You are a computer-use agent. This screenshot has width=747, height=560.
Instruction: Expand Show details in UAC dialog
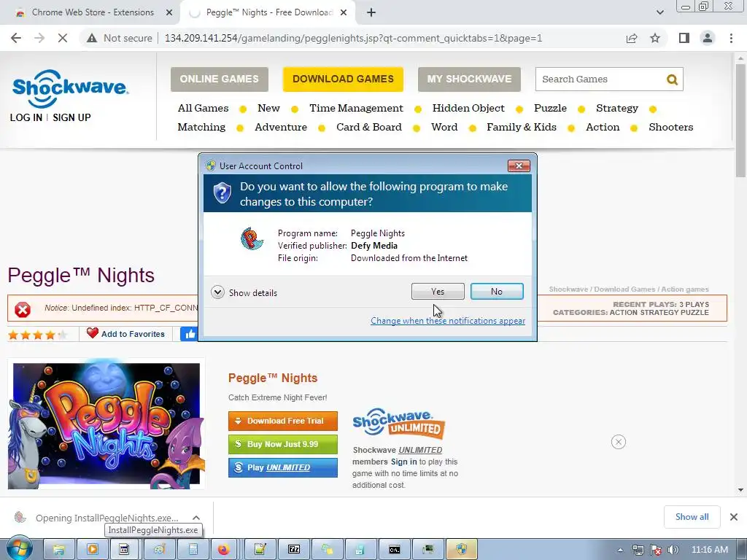pos(244,292)
